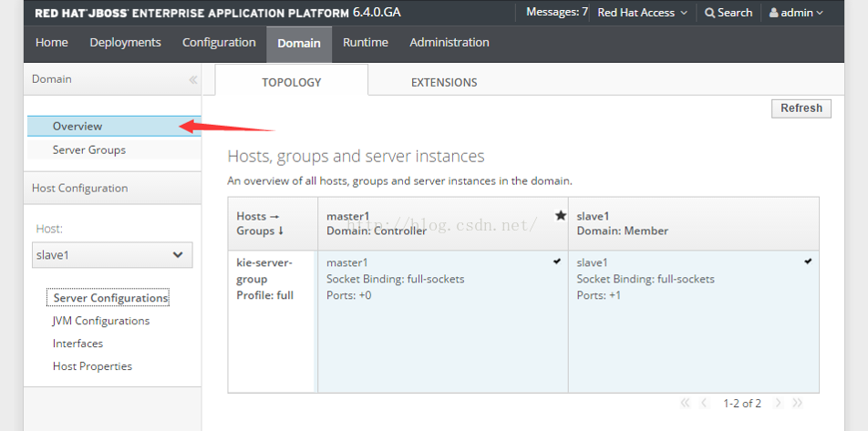This screenshot has width=868, height=431.
Task: Select the Domain navigation item
Action: [x=299, y=44]
